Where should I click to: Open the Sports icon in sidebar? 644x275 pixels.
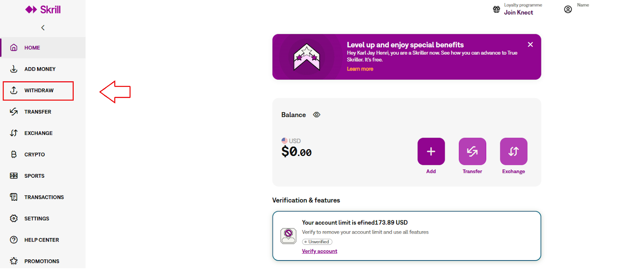pyautogui.click(x=14, y=176)
